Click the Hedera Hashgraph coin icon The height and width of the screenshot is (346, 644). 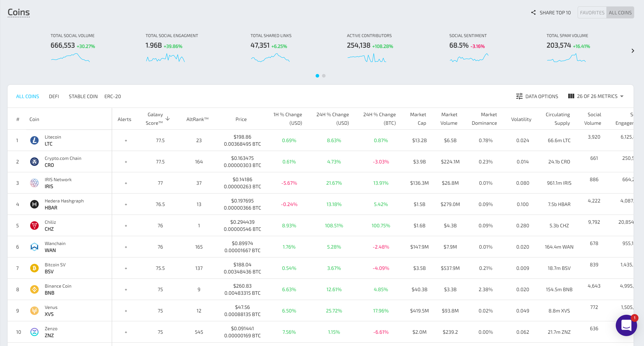point(34,204)
